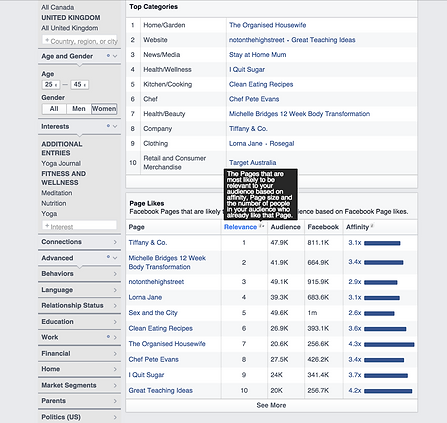Open Chef Pete Evans in Page Likes table
The width and height of the screenshot is (447, 423).
click(154, 359)
